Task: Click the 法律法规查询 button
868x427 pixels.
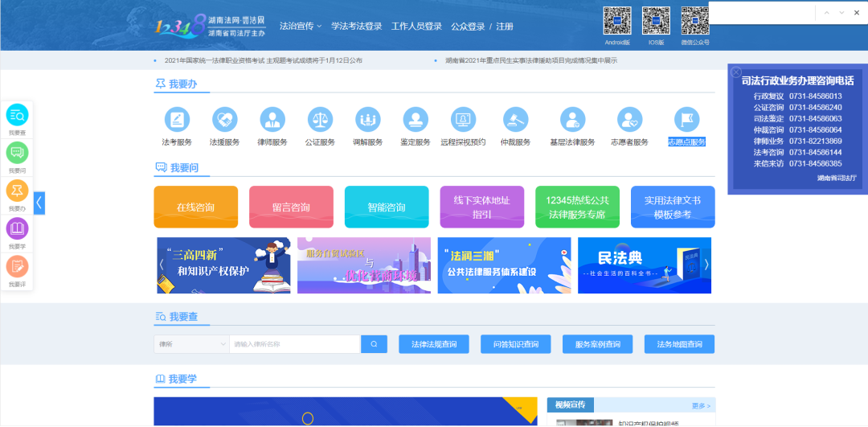Action: pyautogui.click(x=433, y=344)
